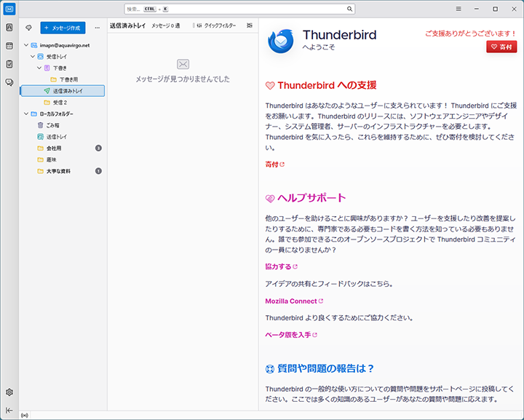This screenshot has height=420, width=524.
Task: Click the ごみ箱 trash icon
Action: [x=41, y=125]
